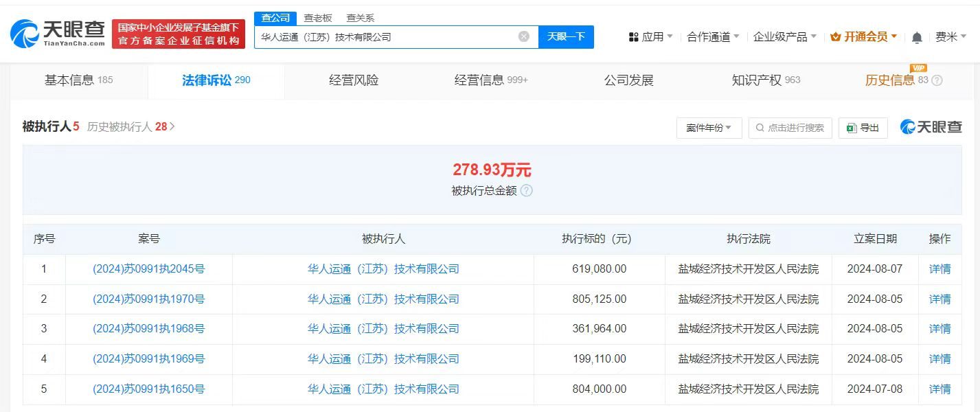Click the 点击进行搜索 magnifier icon

[x=760, y=127]
